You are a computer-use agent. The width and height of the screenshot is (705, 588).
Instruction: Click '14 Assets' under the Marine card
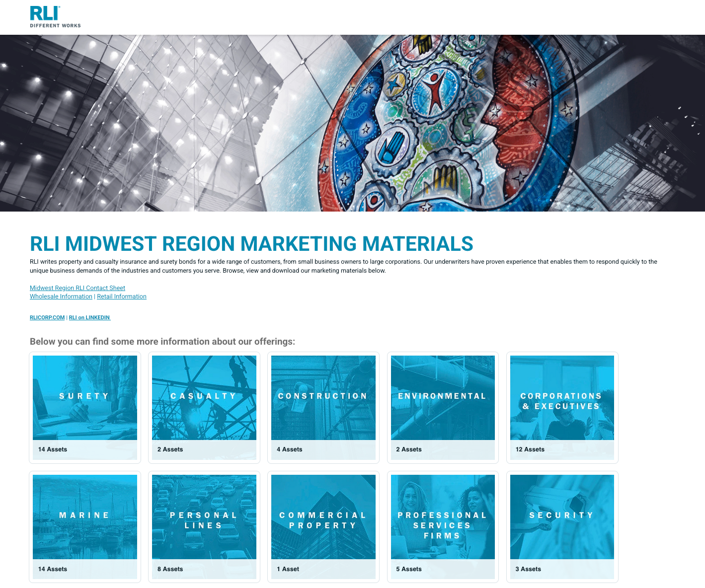53,569
